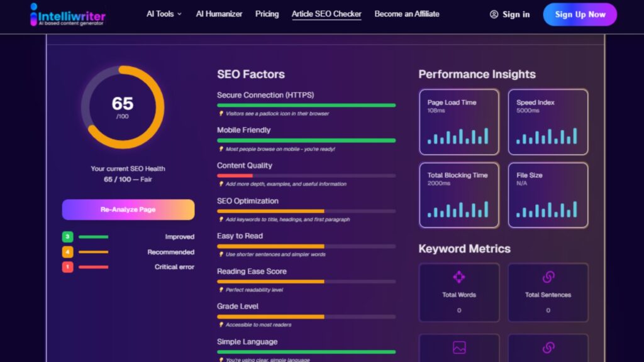Open the AI Humanizer menu item
This screenshot has width=644, height=362.
point(219,13)
